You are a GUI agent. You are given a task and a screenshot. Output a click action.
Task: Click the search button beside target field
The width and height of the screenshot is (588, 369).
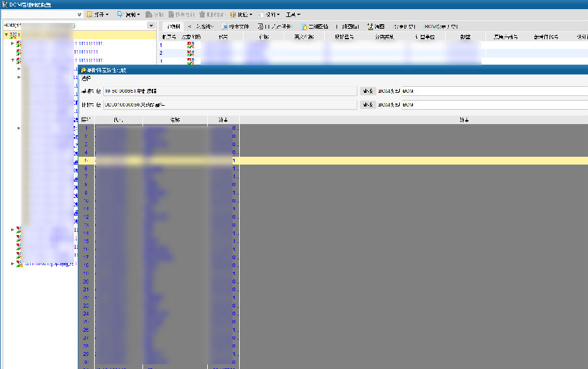click(368, 104)
